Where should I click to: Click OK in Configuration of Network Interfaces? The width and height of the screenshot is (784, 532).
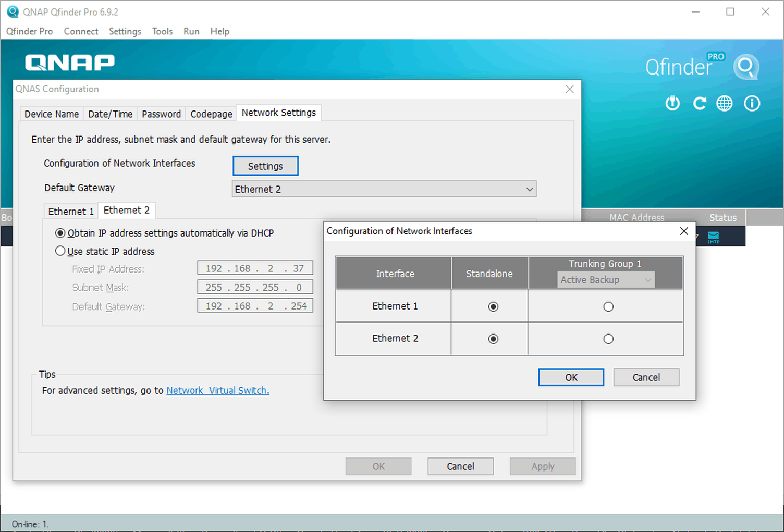click(x=571, y=377)
